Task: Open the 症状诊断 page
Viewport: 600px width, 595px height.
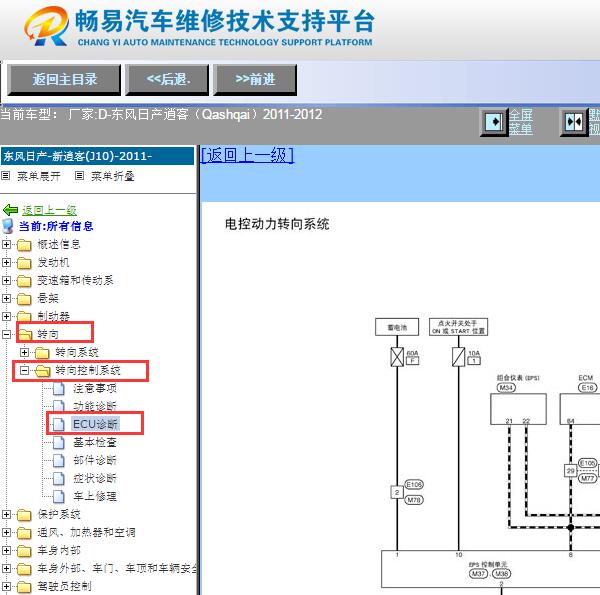Action: click(95, 478)
